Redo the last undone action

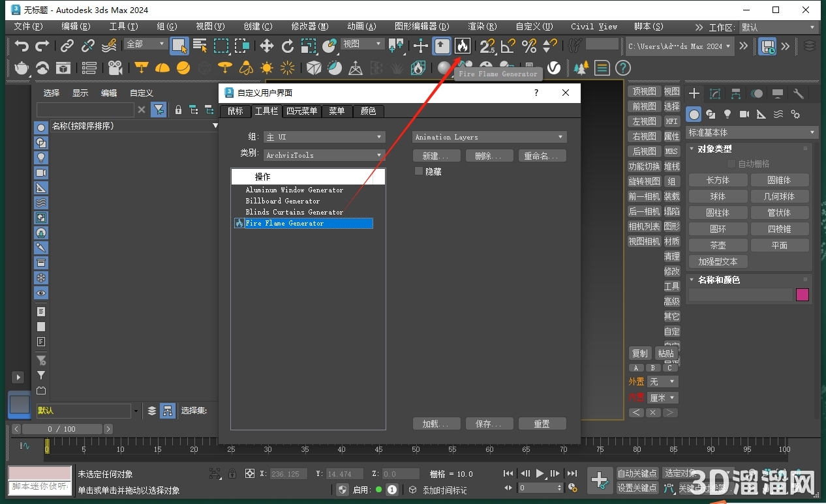(x=42, y=46)
